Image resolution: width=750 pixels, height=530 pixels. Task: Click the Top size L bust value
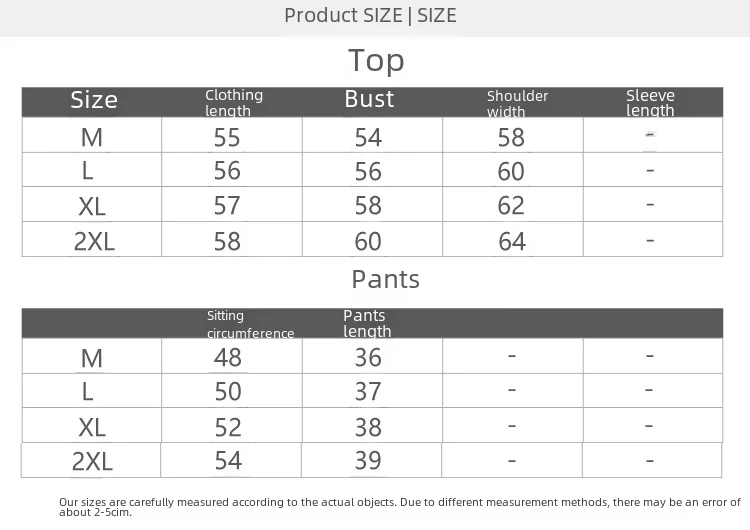[368, 171]
